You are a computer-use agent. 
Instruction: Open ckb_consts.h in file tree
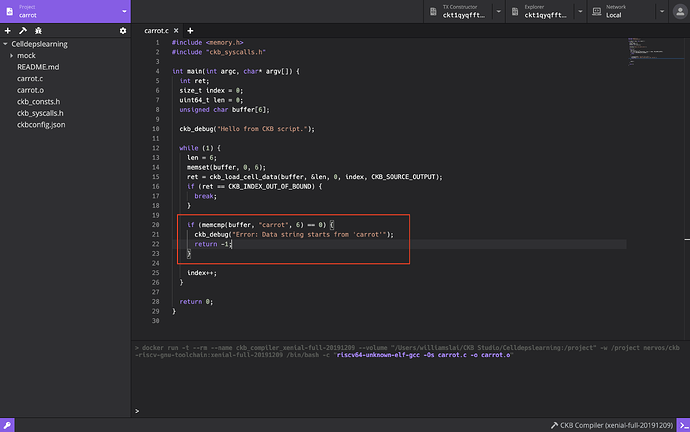[x=38, y=101]
